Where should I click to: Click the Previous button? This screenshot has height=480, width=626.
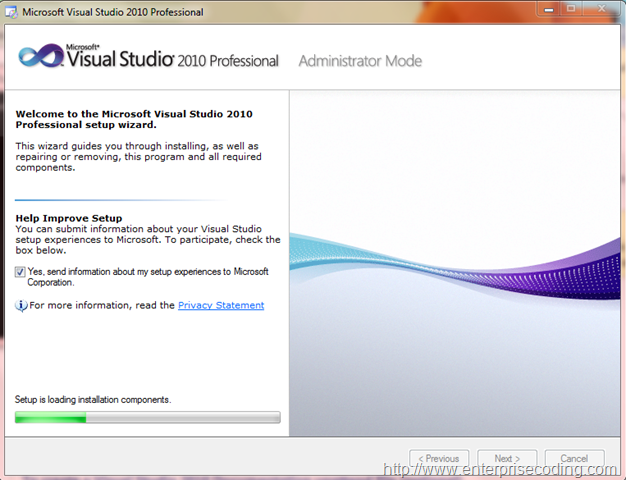click(x=439, y=458)
